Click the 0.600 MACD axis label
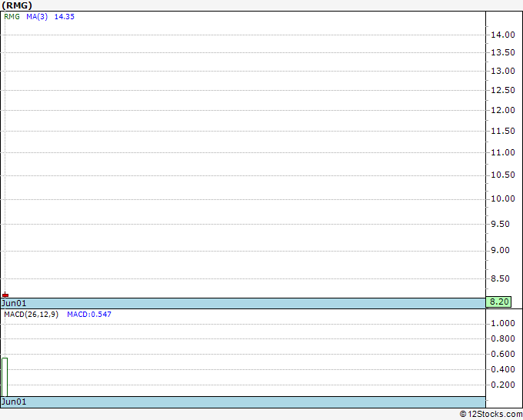Viewport: 523px width, 420px height. 503,354
